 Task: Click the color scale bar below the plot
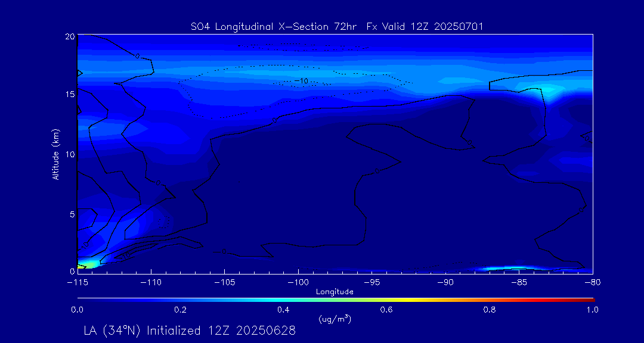point(336,300)
